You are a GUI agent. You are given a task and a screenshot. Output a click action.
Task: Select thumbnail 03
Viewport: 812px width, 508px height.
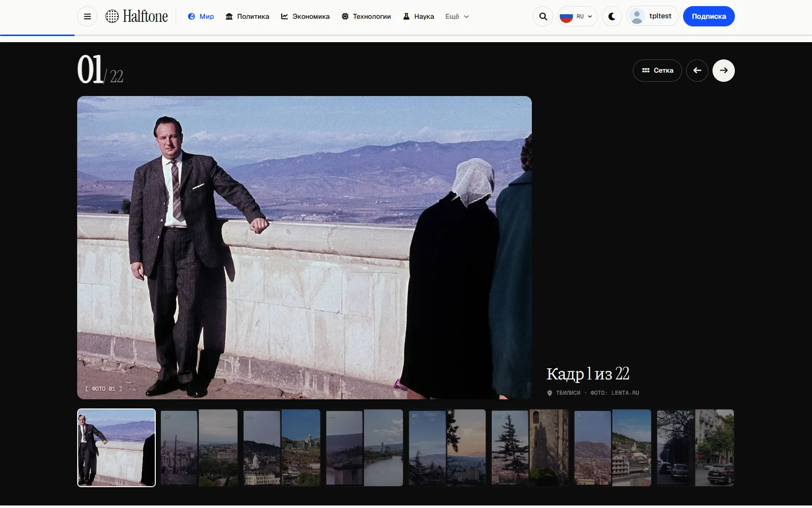pos(282,448)
